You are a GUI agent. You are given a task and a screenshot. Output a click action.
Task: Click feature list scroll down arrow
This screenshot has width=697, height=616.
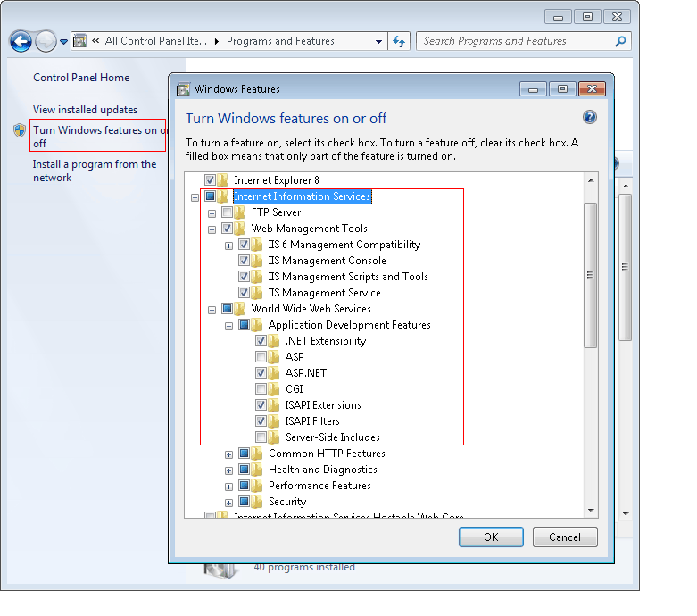590,510
